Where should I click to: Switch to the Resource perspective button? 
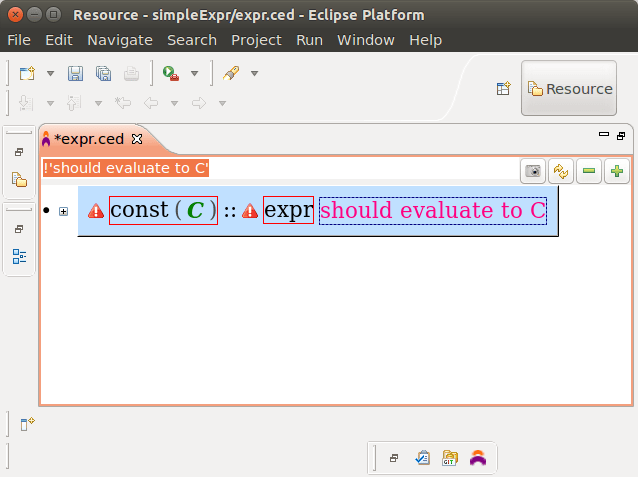pyautogui.click(x=569, y=89)
